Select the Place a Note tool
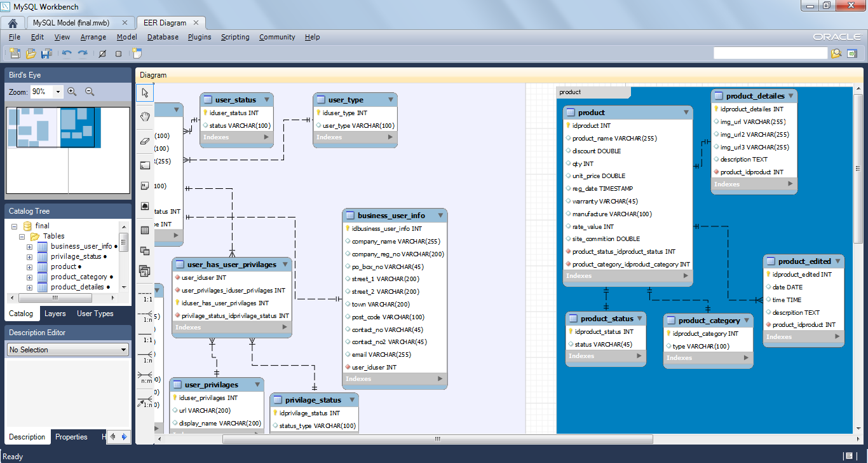This screenshot has width=868, height=463. click(144, 184)
